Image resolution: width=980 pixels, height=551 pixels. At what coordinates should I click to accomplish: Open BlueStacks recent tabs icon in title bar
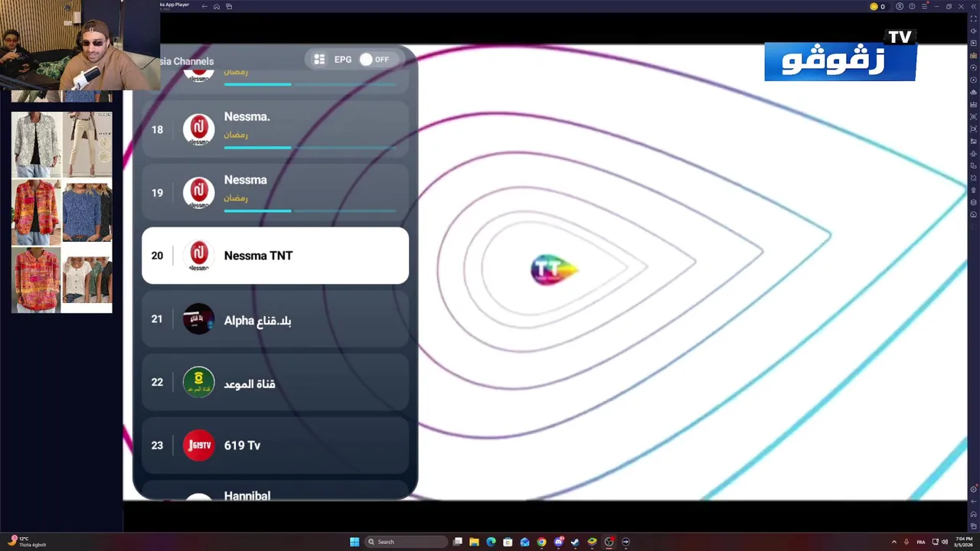pos(229,6)
